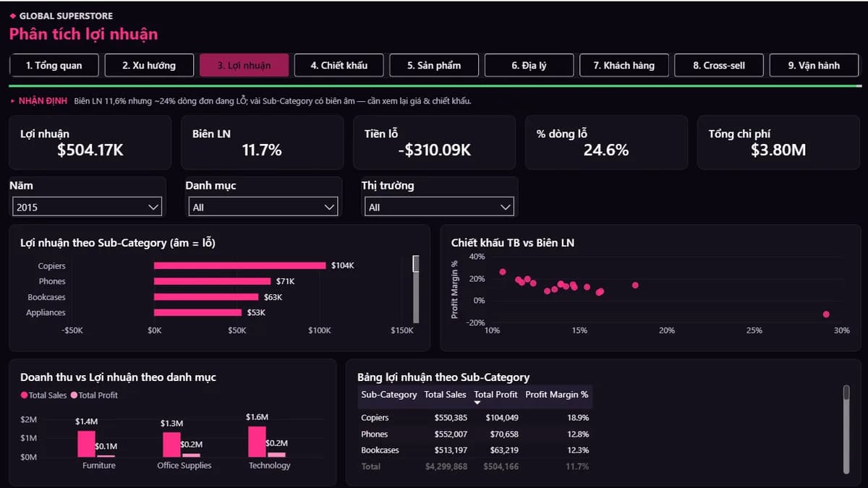
Task: Click the $70,658 profit cell
Action: coord(503,435)
